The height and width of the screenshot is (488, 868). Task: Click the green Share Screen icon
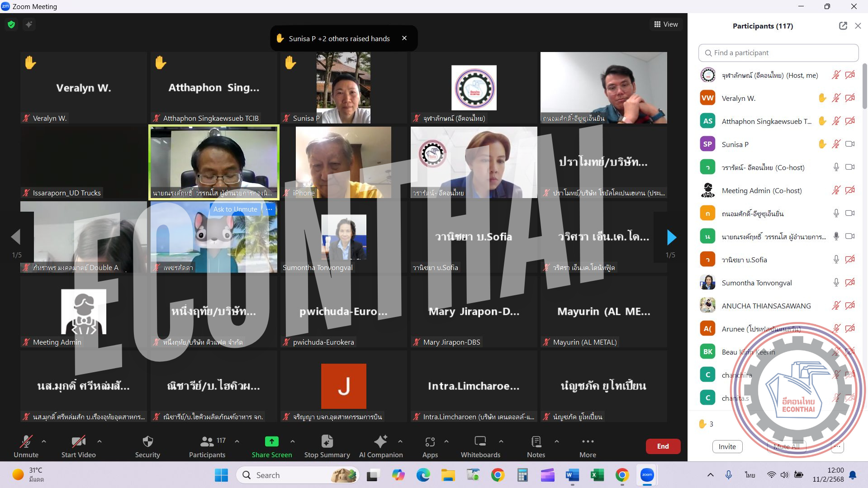[271, 441]
